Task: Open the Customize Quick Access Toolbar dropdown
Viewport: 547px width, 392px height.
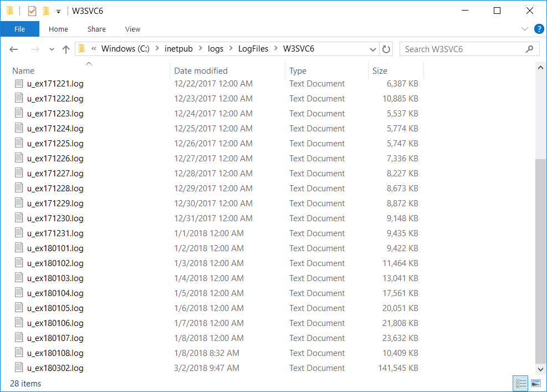Action: (58, 12)
